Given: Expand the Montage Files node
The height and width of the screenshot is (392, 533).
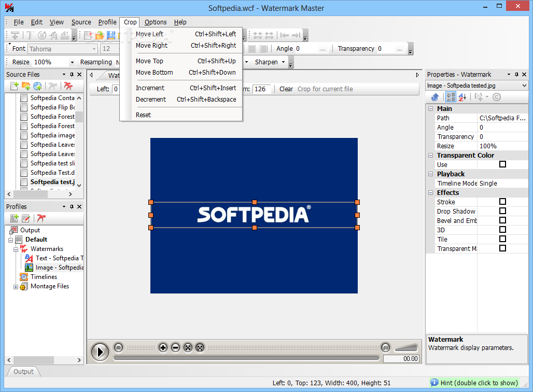Looking at the screenshot, I should click(16, 287).
